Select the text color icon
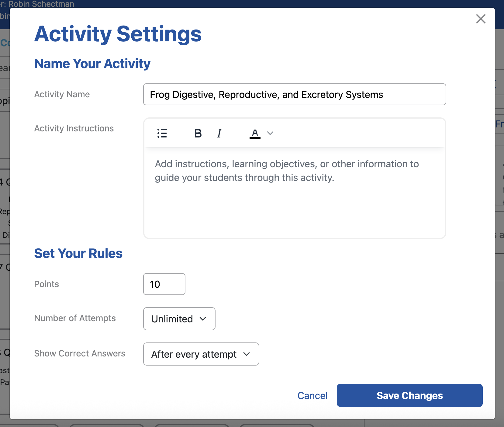Viewport: 504px width, 427px height. [x=255, y=133]
